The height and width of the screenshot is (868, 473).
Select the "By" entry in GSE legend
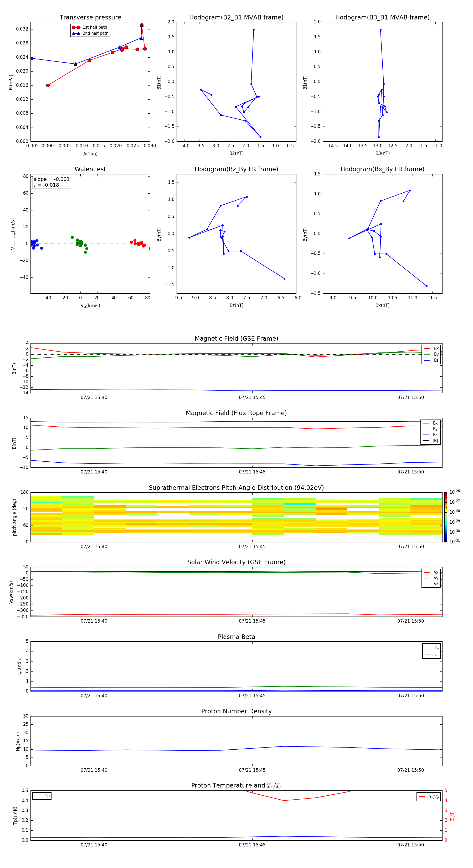click(x=431, y=354)
